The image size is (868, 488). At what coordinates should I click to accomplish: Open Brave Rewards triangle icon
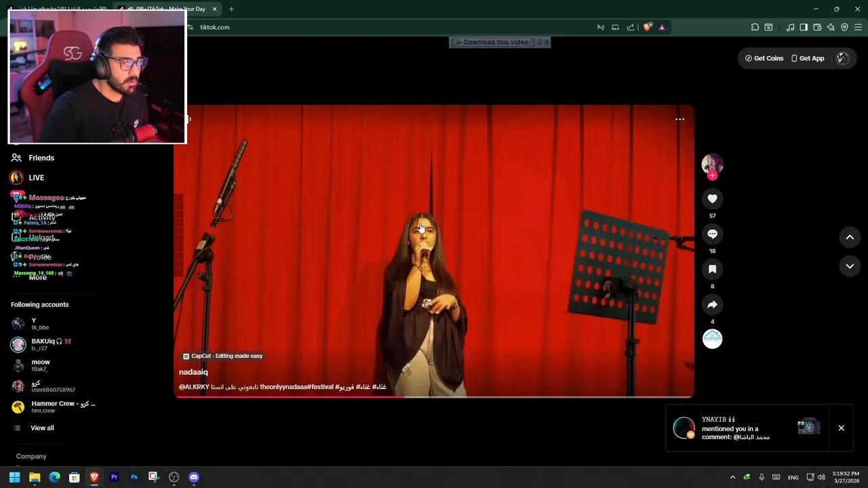pyautogui.click(x=662, y=27)
